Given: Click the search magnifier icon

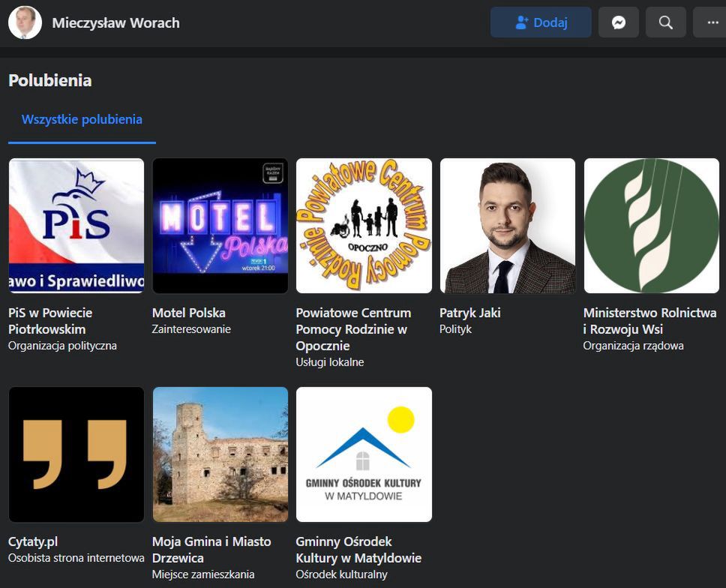Looking at the screenshot, I should [x=666, y=22].
